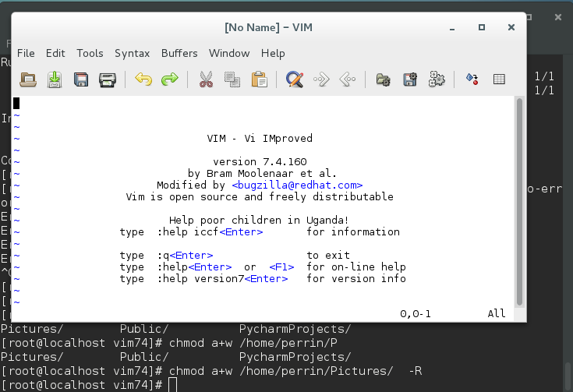This screenshot has height=392, width=573.
Task: Click the Open file toolbar icon
Action: click(28, 79)
